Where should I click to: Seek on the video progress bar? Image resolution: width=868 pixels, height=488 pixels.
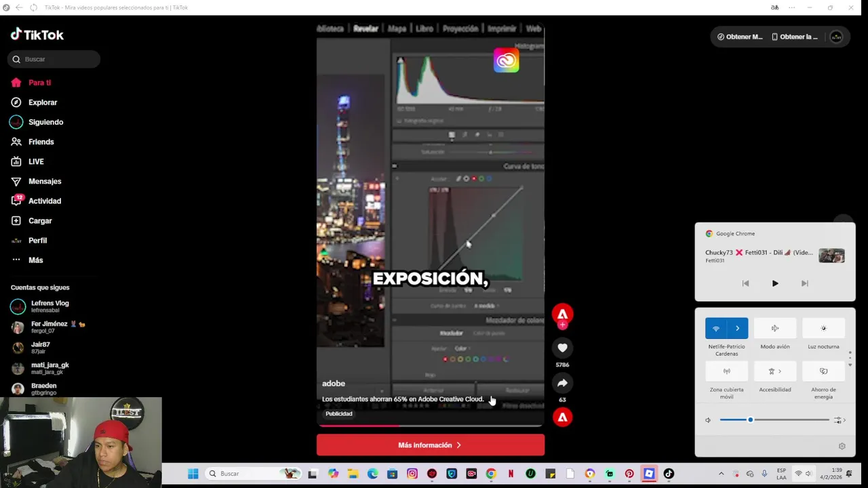tap(430, 426)
